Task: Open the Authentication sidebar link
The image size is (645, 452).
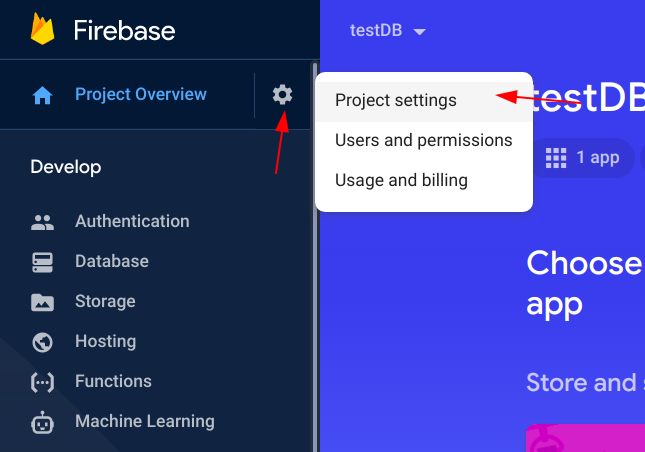Action: click(132, 221)
